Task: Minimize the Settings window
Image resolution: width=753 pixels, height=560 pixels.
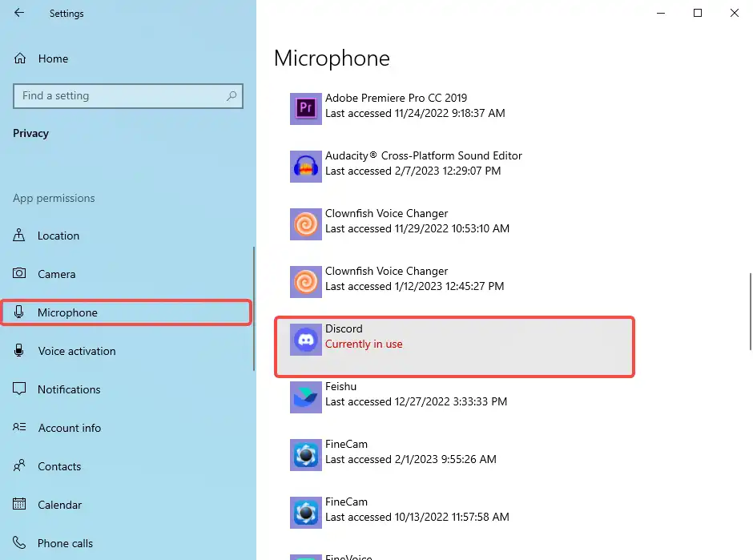Action: pos(661,13)
